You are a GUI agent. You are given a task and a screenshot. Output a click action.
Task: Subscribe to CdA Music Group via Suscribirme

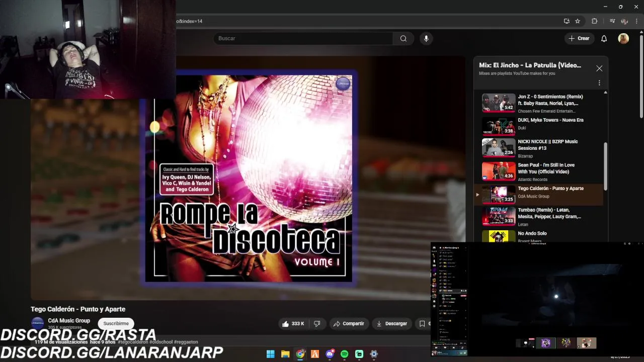pyautogui.click(x=116, y=324)
